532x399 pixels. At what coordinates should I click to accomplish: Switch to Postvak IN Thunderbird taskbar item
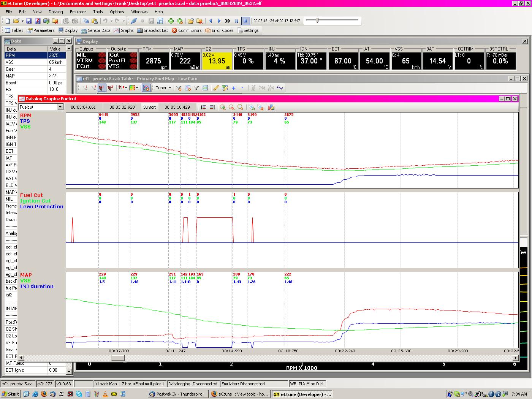point(178,394)
